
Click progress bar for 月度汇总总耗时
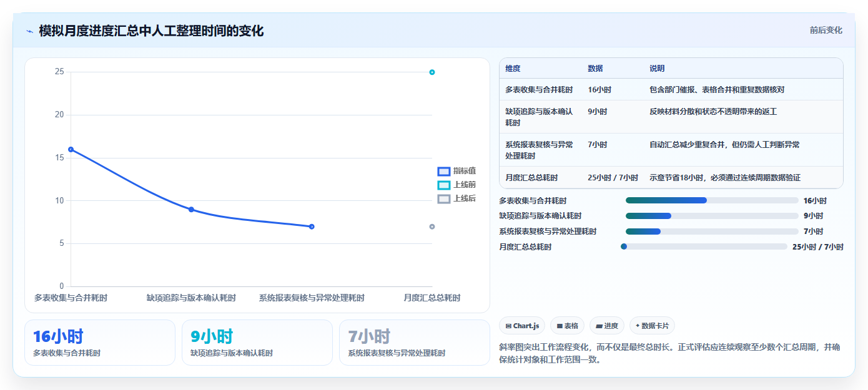[x=704, y=246]
